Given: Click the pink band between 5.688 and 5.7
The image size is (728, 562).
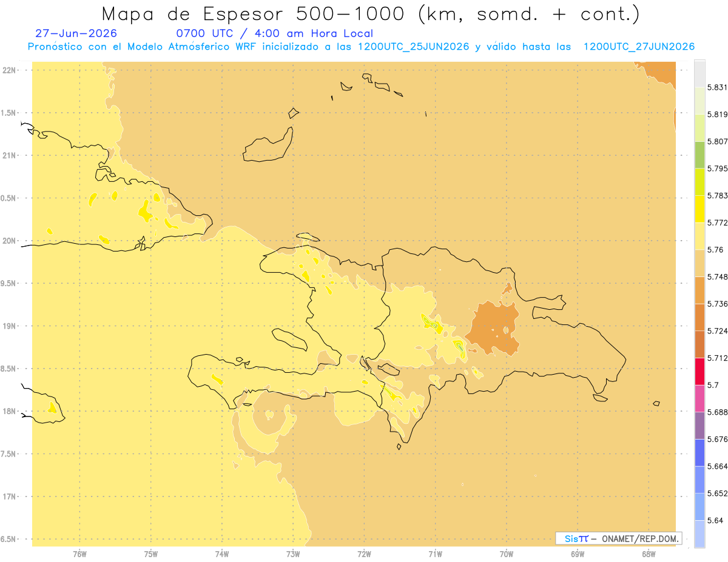Looking at the screenshot, I should (699, 398).
